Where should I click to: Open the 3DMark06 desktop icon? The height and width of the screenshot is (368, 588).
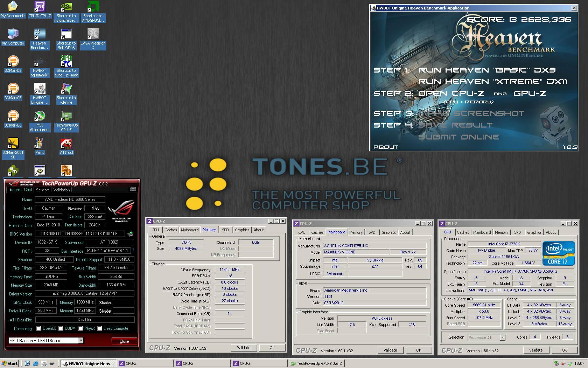(x=13, y=119)
